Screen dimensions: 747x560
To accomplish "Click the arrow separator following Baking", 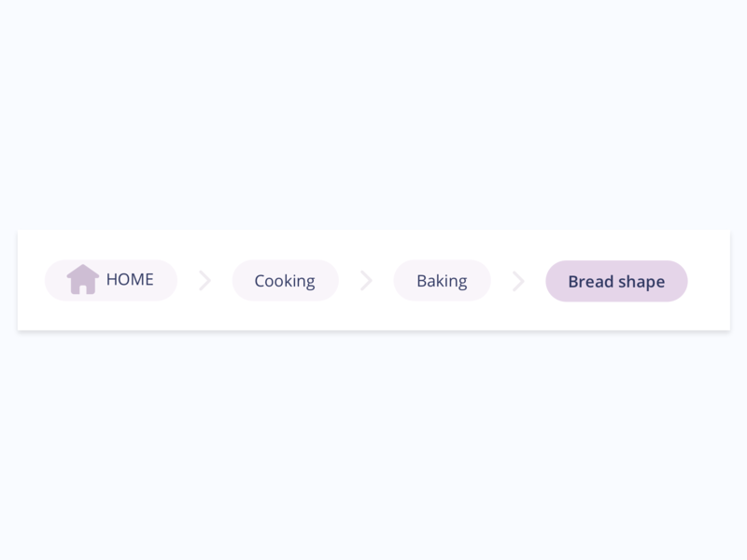I will (x=518, y=280).
